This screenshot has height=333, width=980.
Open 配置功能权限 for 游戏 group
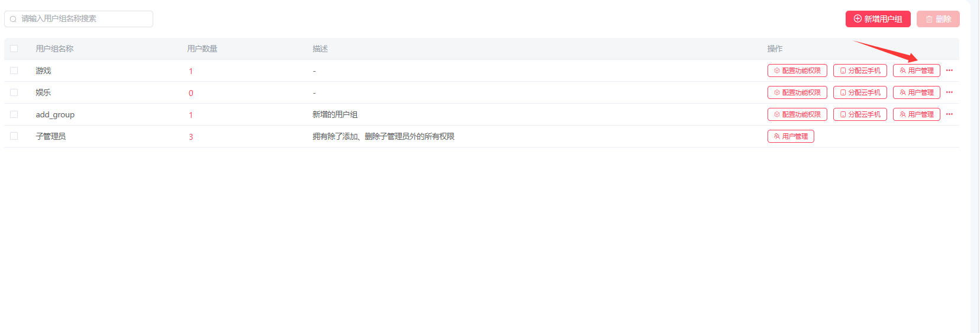click(x=797, y=71)
